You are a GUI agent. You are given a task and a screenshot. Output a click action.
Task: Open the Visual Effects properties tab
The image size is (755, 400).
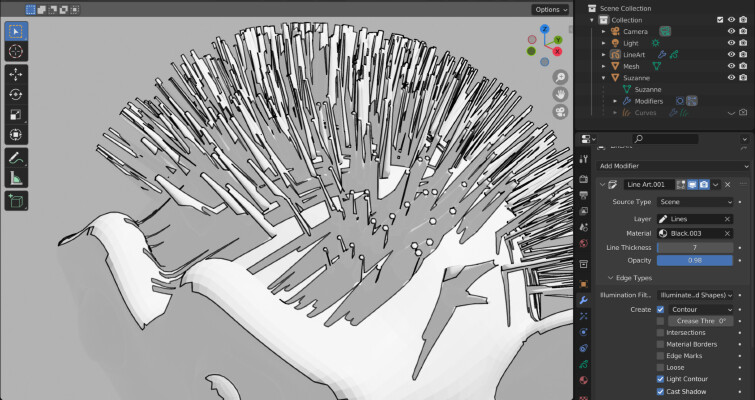click(x=583, y=316)
